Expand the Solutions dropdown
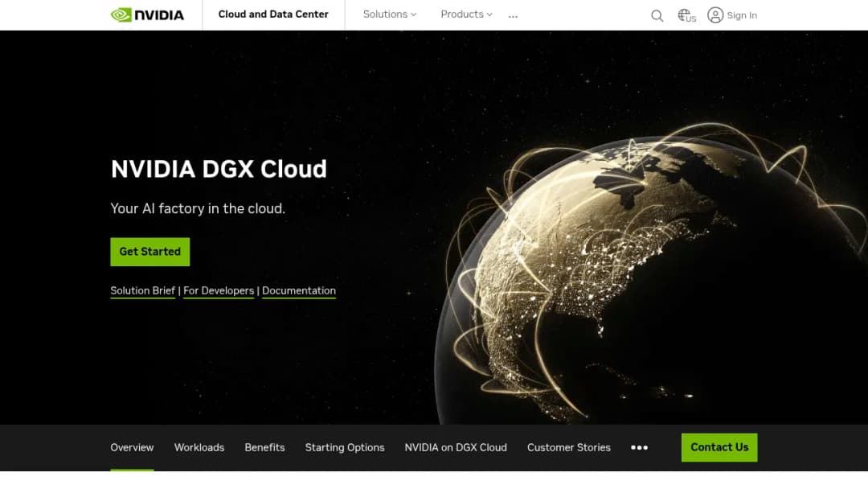The width and height of the screenshot is (868, 489). 390,14
